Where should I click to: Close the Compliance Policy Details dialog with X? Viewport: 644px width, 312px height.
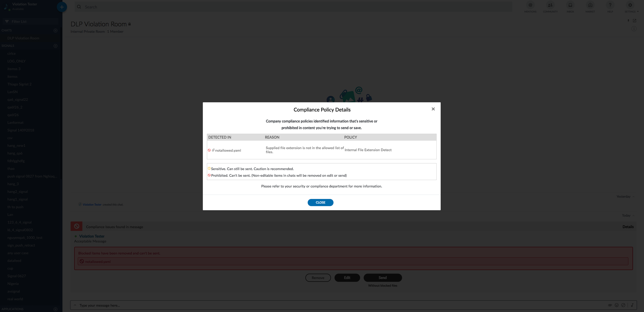433,109
